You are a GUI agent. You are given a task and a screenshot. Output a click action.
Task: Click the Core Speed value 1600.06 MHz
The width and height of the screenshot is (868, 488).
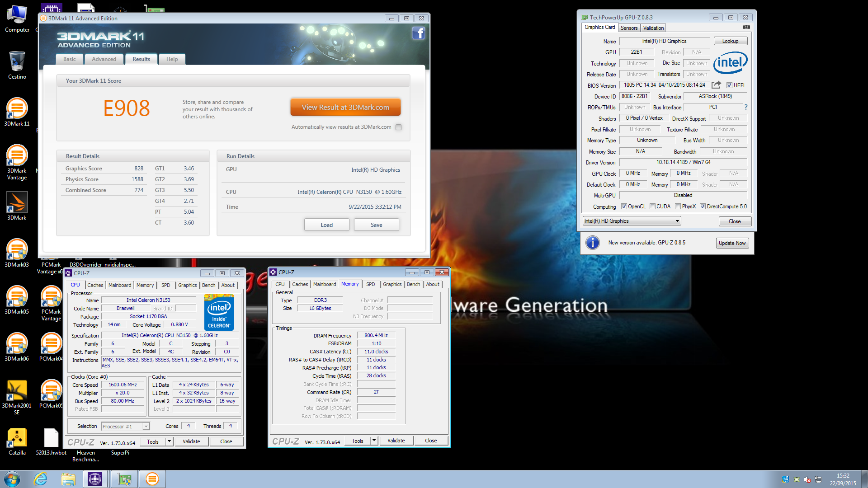click(123, 385)
